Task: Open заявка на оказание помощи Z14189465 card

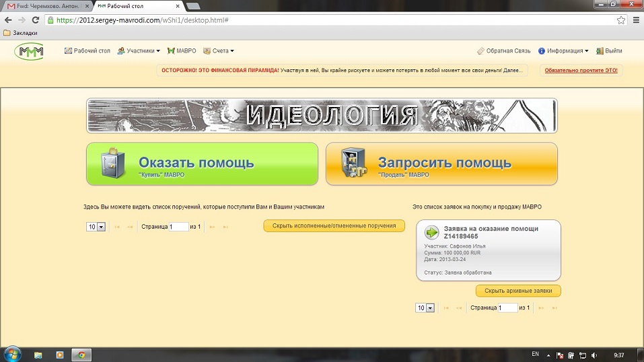Action: tap(489, 250)
